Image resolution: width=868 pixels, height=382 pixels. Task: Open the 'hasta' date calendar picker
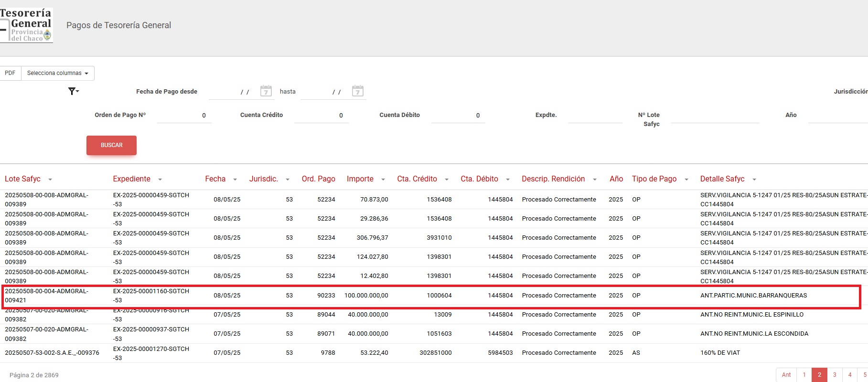coord(357,91)
